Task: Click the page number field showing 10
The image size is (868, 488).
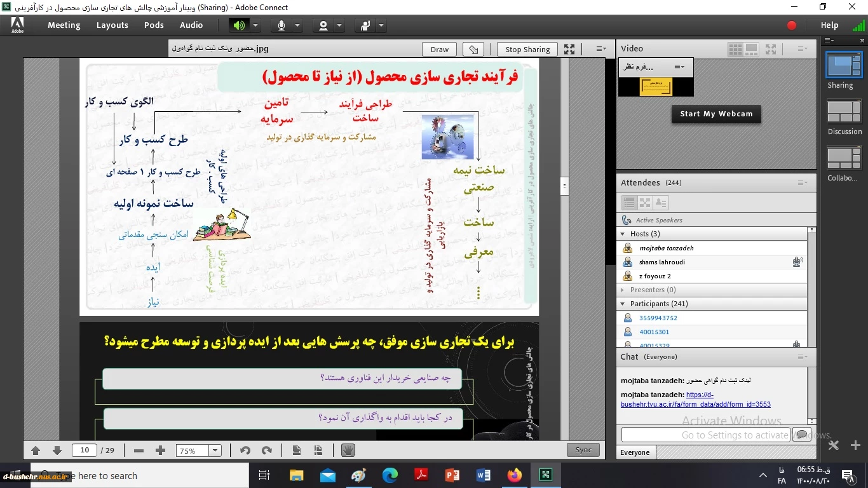Action: point(85,451)
